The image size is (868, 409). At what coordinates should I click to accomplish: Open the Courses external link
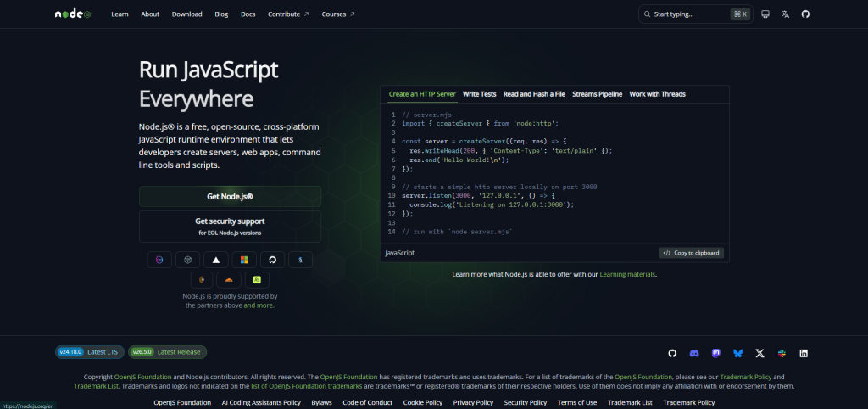(x=338, y=14)
